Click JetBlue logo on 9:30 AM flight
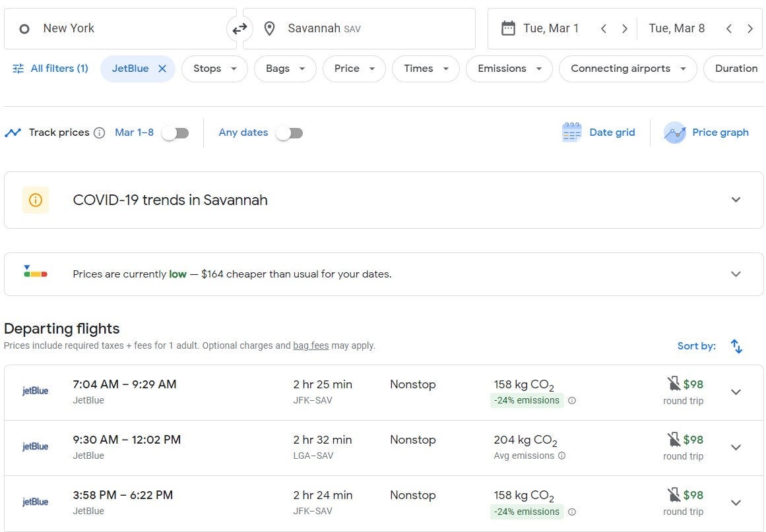The height and width of the screenshot is (532, 766). coord(35,446)
